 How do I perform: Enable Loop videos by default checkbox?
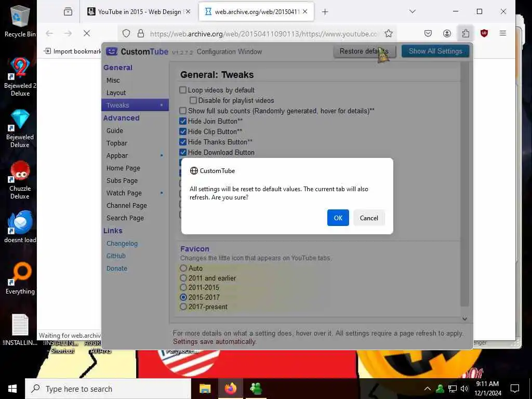coord(183,90)
